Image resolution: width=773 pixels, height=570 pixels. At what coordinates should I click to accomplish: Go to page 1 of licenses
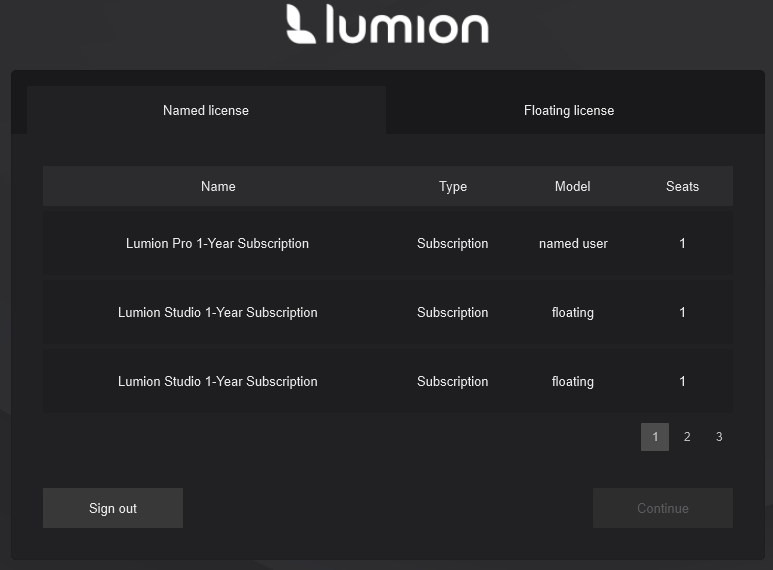[655, 437]
